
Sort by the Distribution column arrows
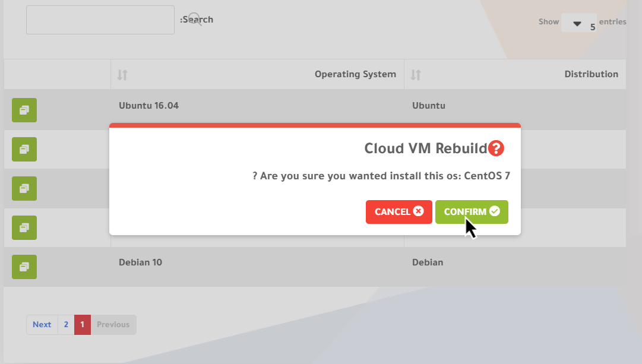(416, 75)
